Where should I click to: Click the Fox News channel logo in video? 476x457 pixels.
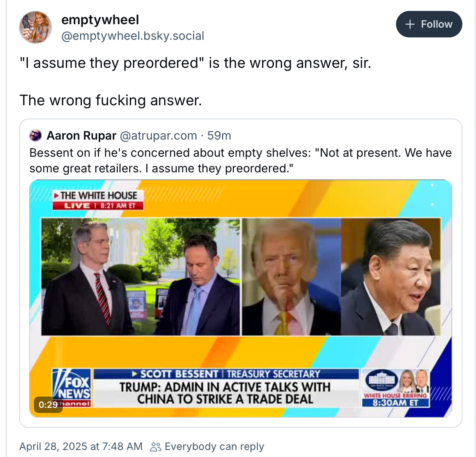click(x=72, y=388)
